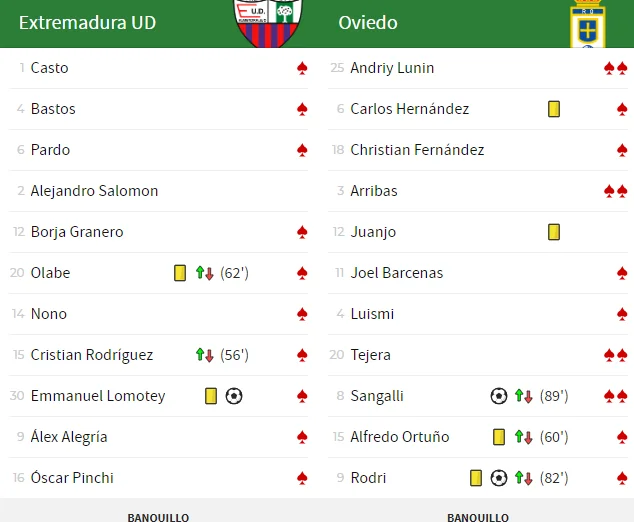Select the Oviedo Banquillo section header
The width and height of the screenshot is (634, 522).
[477, 517]
